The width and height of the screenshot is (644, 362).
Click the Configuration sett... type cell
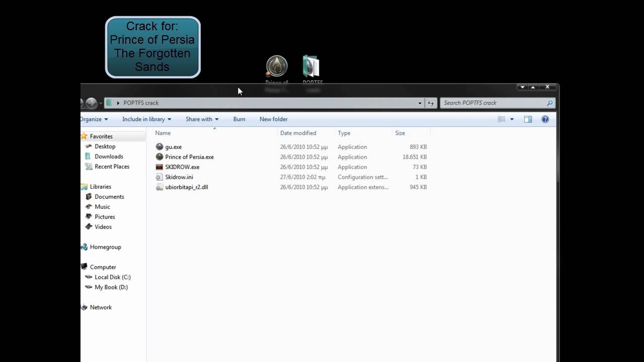(x=363, y=177)
